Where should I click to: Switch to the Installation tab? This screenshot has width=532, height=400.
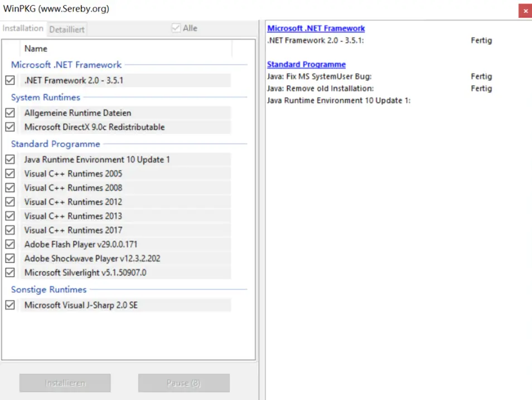pyautogui.click(x=23, y=28)
